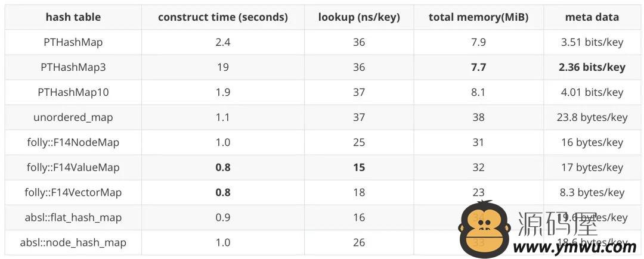Click the 'meta data' column header

click(592, 17)
